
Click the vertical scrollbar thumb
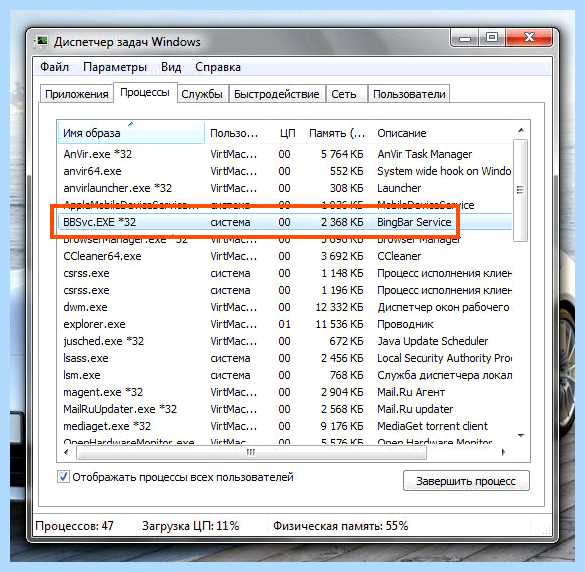[520, 190]
